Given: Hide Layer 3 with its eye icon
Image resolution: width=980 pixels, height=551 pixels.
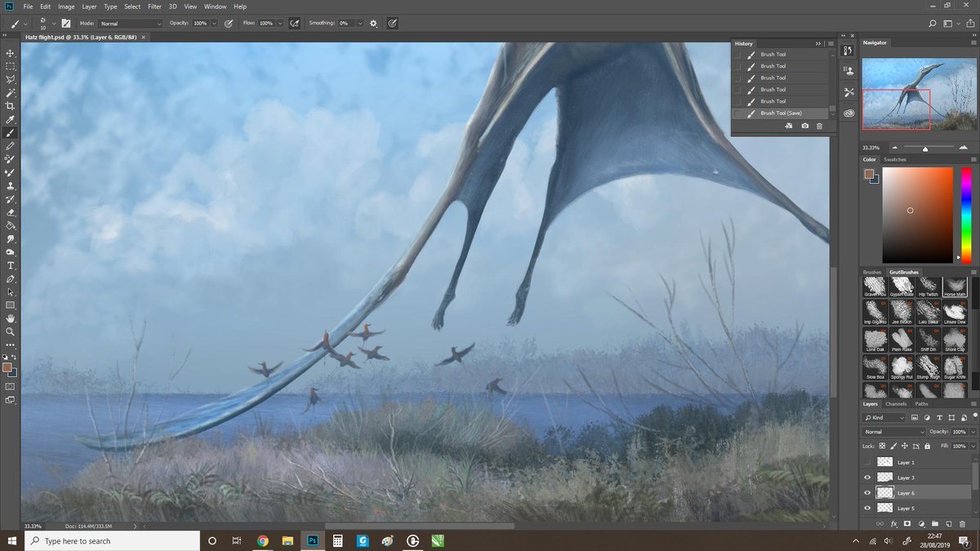Looking at the screenshot, I should 867,478.
